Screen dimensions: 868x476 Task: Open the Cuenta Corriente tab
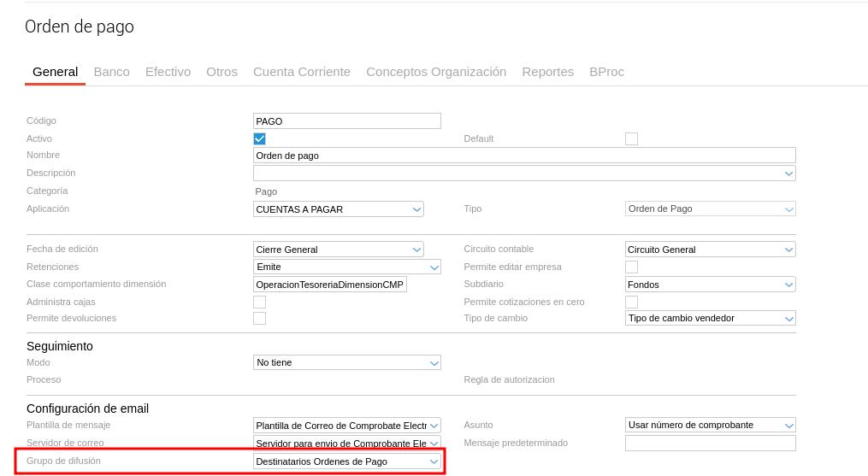[x=301, y=72]
